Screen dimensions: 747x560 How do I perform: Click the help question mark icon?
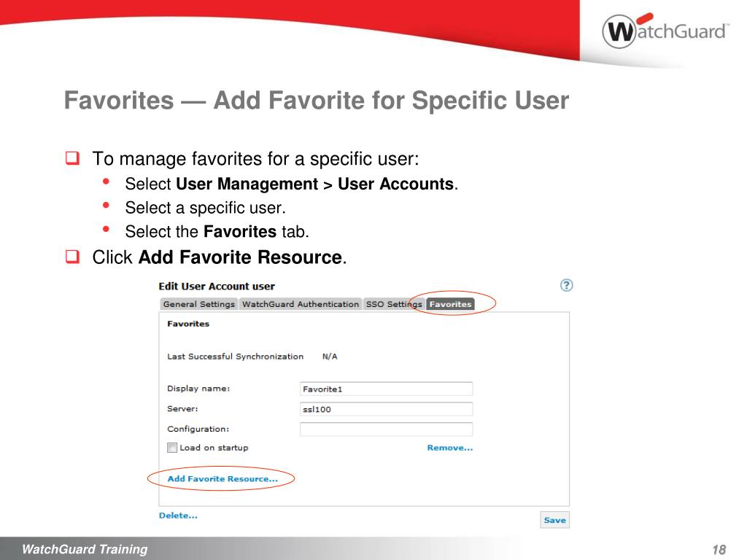click(x=566, y=285)
